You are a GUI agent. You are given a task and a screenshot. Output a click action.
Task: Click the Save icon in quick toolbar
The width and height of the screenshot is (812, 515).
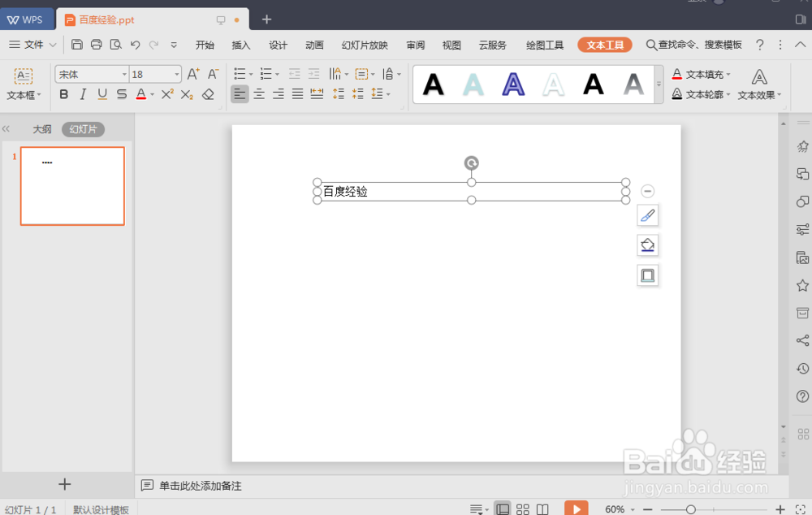[76, 45]
